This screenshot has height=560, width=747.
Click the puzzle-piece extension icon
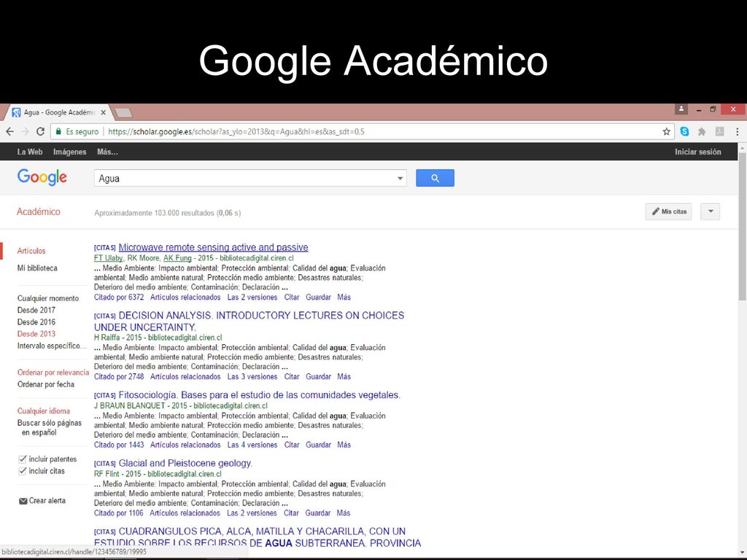tap(702, 131)
